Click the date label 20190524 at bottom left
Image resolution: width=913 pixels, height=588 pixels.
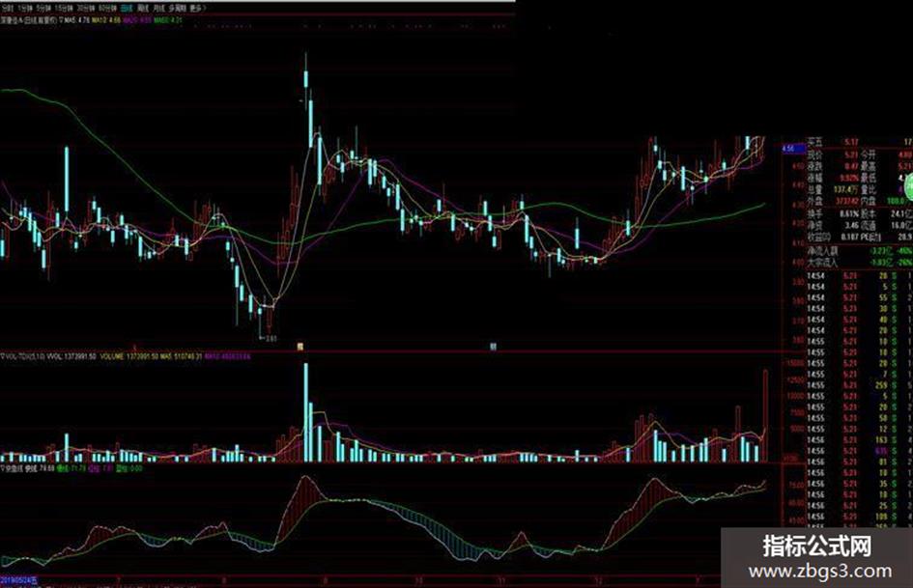tap(18, 580)
